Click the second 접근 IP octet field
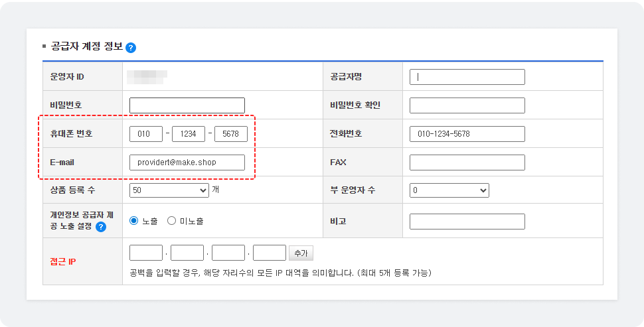 187,253
